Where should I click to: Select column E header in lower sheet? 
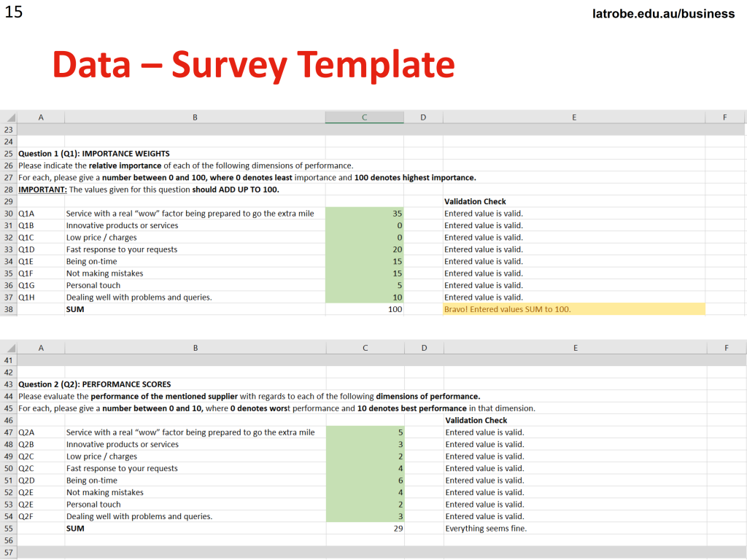(575, 348)
